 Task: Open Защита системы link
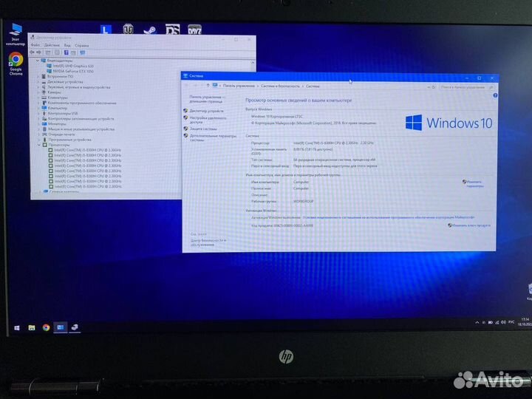pos(203,129)
